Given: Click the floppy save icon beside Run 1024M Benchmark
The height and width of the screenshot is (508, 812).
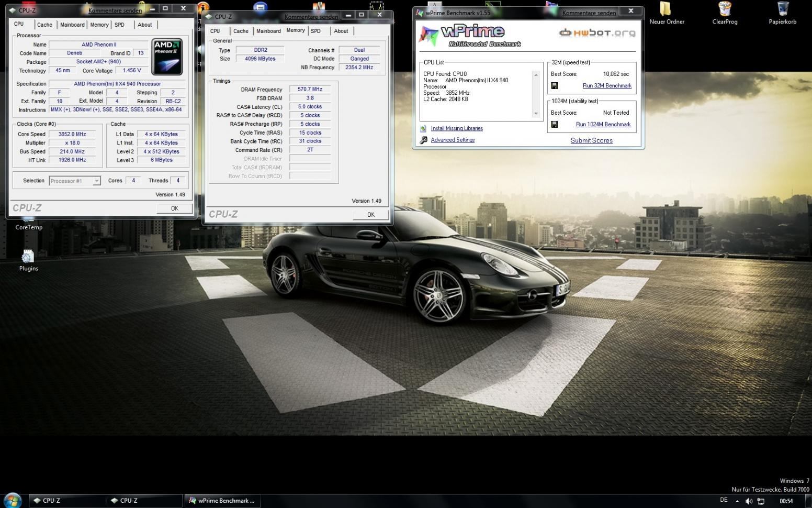Looking at the screenshot, I should 554,125.
